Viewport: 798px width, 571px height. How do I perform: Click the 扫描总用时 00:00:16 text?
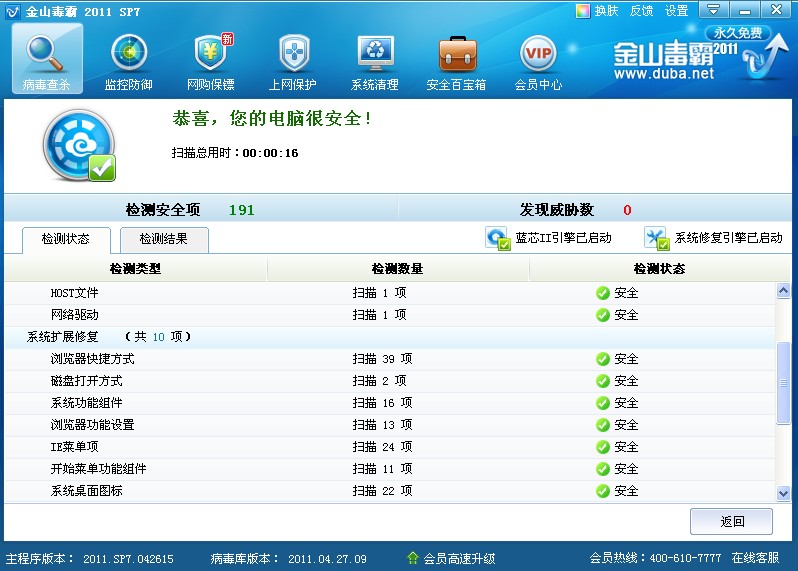pyautogui.click(x=235, y=153)
